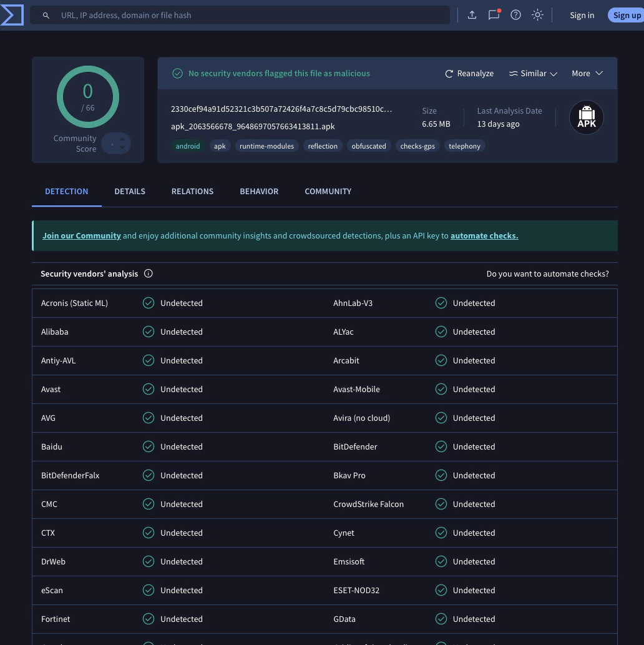
Task: Click the BitDefenderFalx vendor name
Action: coord(71,476)
